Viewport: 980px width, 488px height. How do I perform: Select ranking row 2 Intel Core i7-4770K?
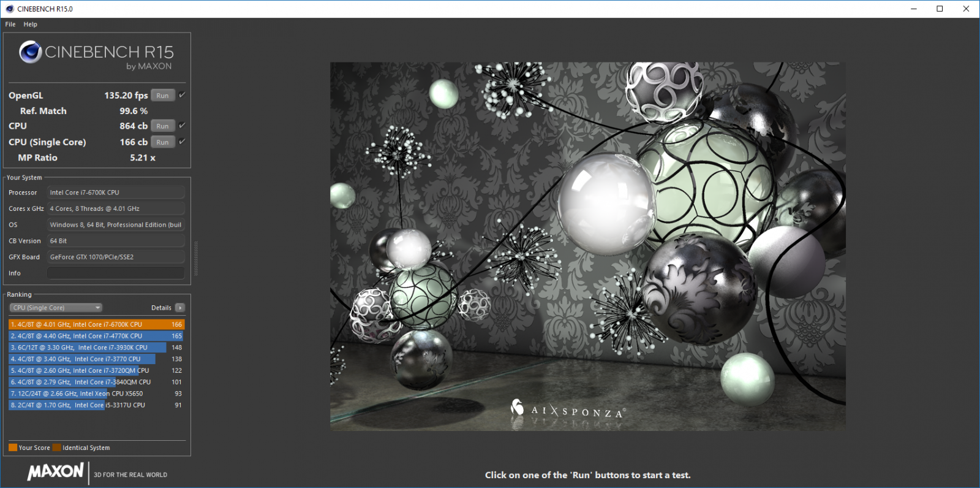point(97,336)
